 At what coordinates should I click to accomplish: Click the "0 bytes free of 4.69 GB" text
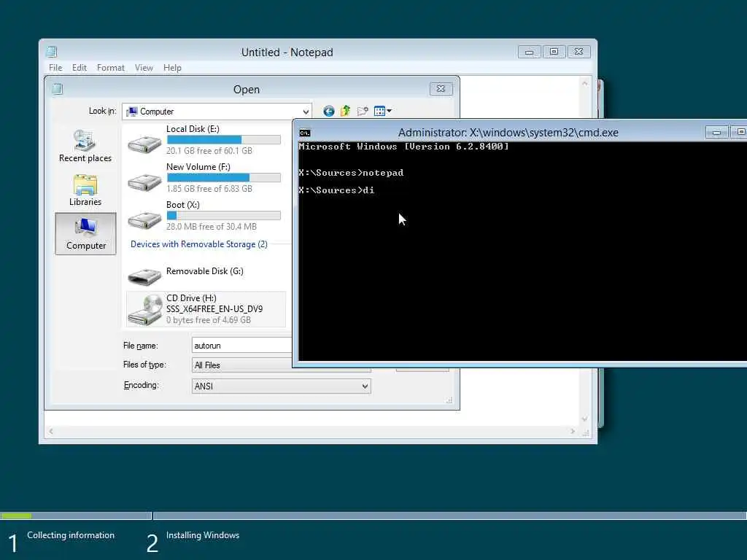208,320
